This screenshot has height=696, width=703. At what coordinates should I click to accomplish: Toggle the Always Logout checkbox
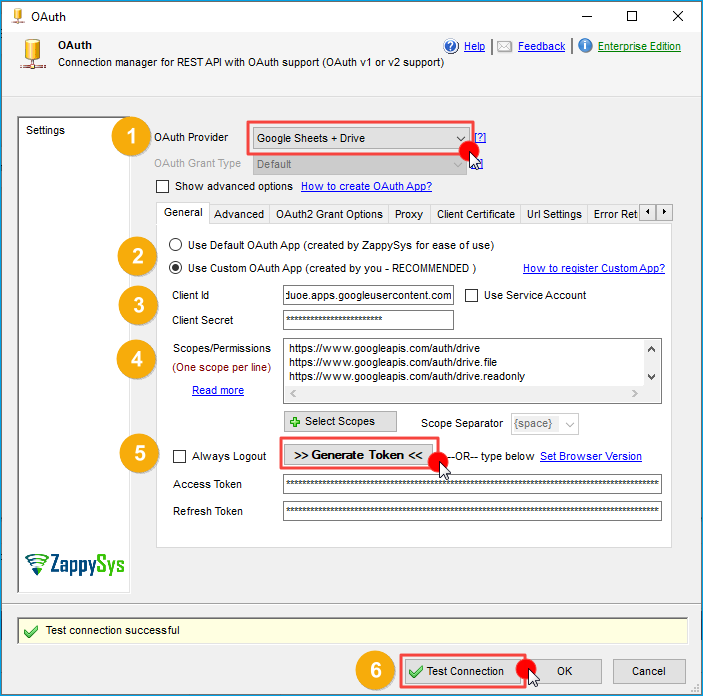coord(180,456)
